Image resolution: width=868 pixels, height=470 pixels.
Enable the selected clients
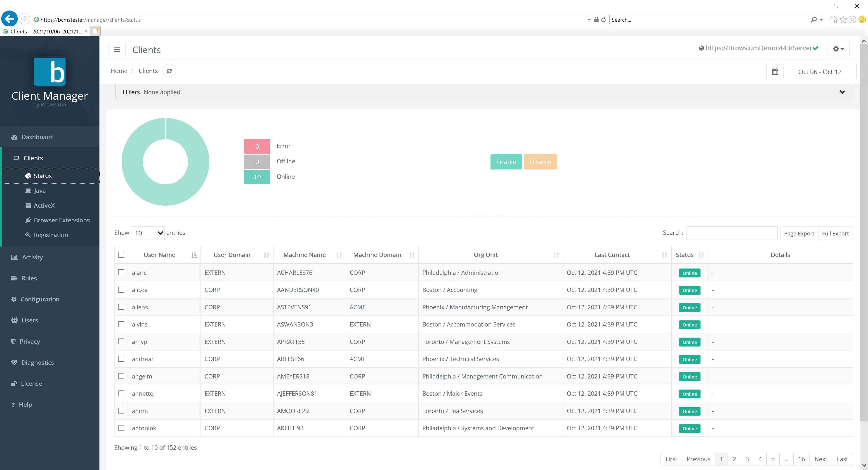[x=506, y=162]
